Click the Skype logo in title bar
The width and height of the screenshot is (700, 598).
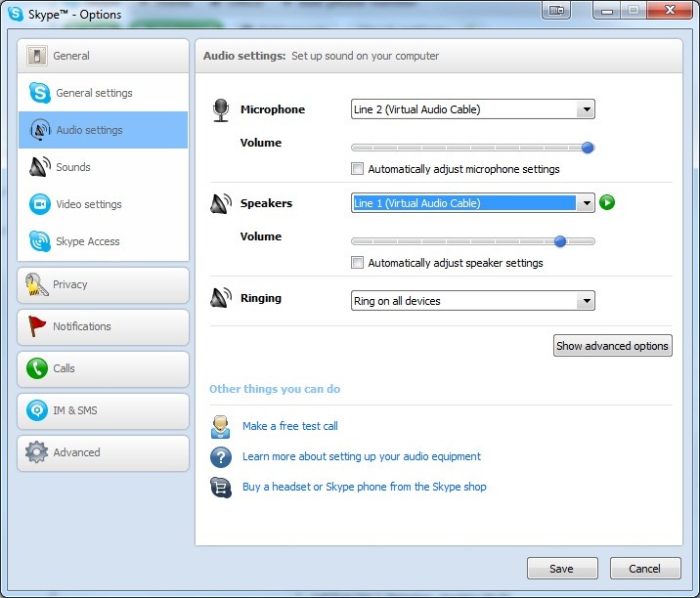pyautogui.click(x=16, y=14)
